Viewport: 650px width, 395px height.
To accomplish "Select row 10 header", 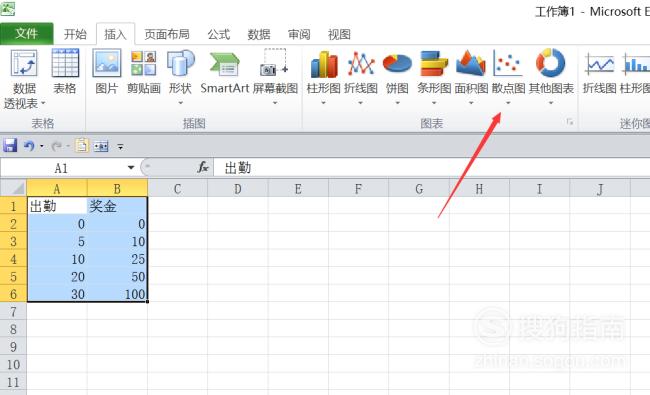I will (13, 364).
